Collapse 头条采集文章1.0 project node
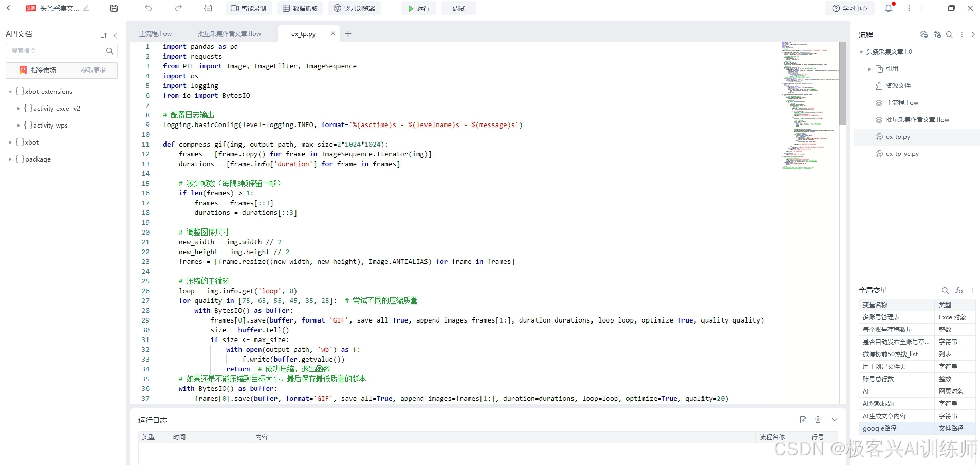 click(x=861, y=52)
